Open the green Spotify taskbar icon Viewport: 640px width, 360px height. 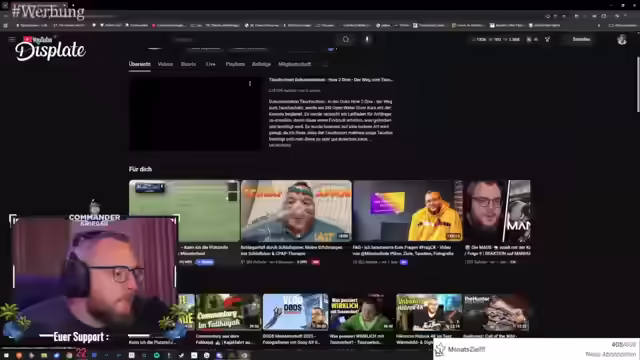[157, 356]
